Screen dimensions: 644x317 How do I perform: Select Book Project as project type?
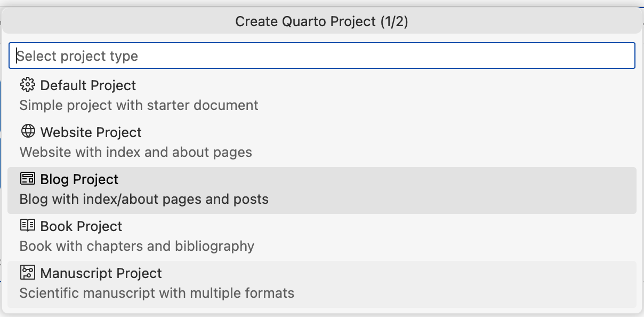(x=81, y=226)
